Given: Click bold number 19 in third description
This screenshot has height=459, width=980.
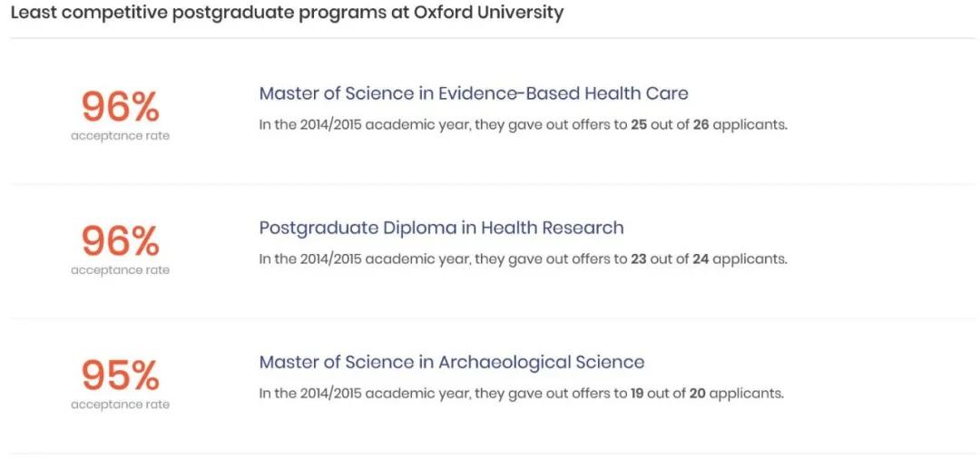Looking at the screenshot, I should pos(638,394).
